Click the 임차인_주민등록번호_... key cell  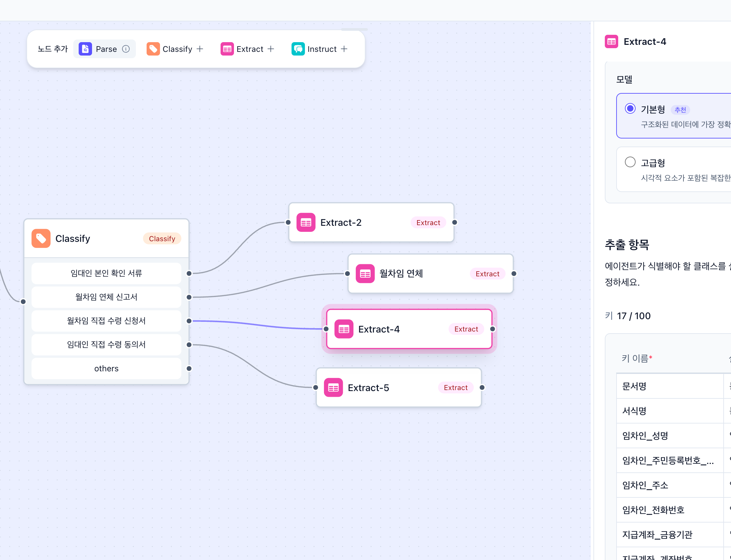[670, 461]
